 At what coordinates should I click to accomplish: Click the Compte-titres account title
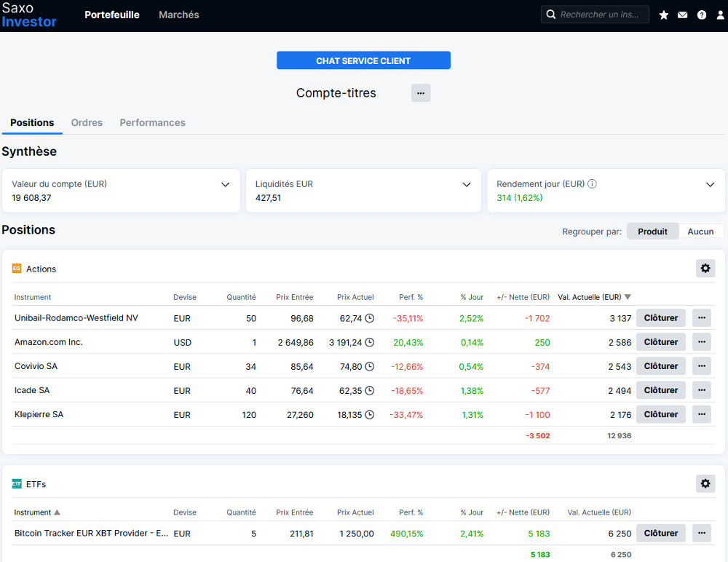pos(336,93)
